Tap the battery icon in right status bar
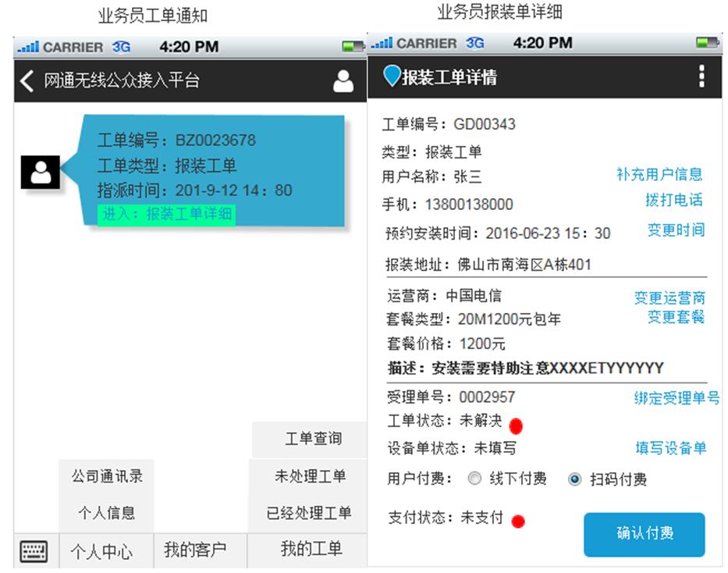This screenshot has height=573, width=728. 707,43
